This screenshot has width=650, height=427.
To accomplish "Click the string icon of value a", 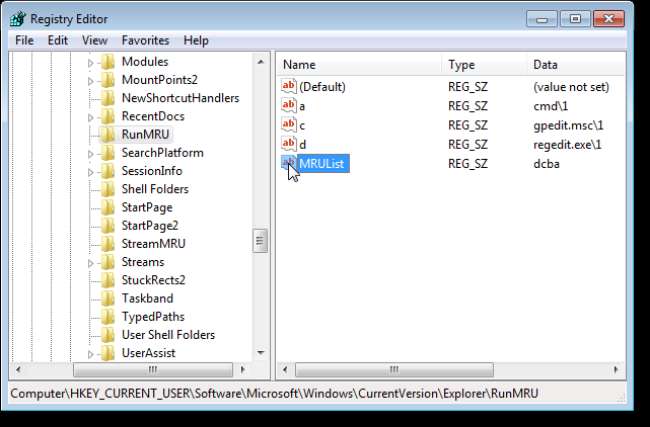I will click(x=289, y=105).
